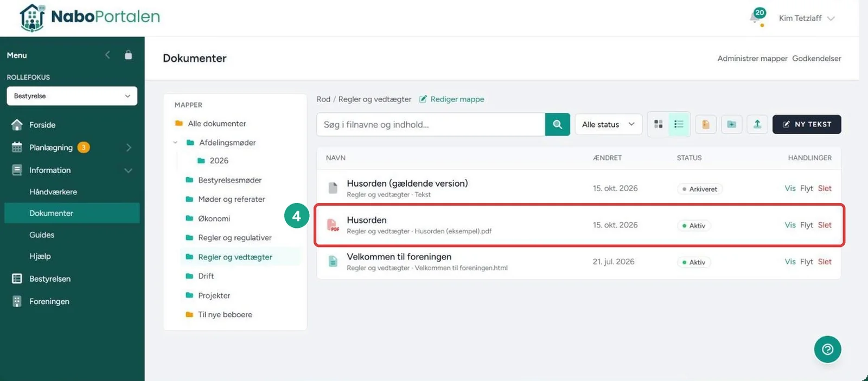868x381 pixels.
Task: Open the Bestyrelsesmøder folder
Action: click(x=230, y=180)
